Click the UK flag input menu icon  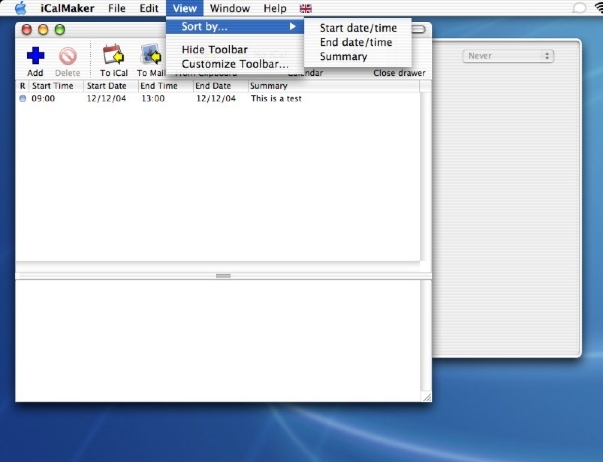coord(306,8)
